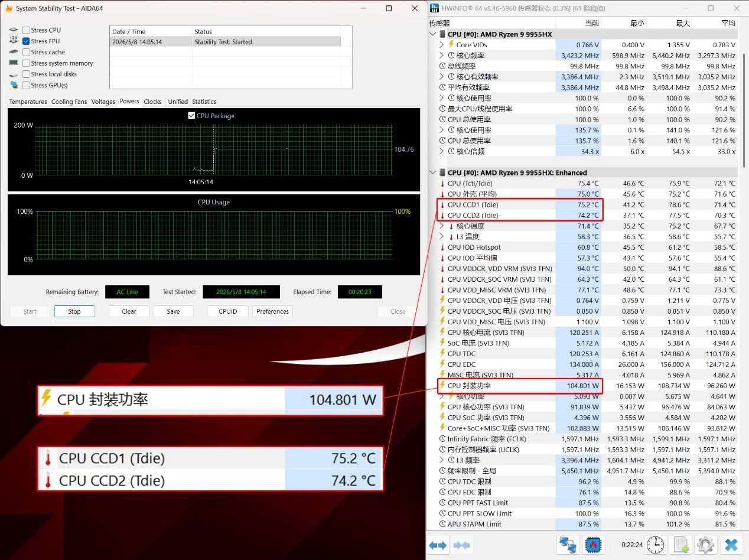The image size is (749, 560).
Task: Switch to the Unified tab
Action: click(x=178, y=102)
